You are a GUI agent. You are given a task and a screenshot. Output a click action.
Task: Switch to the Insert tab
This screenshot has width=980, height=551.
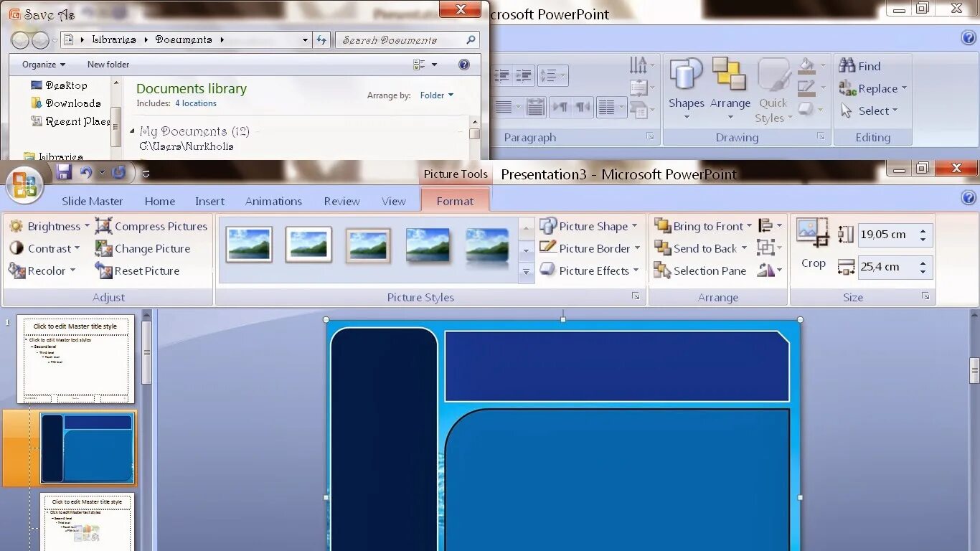(209, 202)
